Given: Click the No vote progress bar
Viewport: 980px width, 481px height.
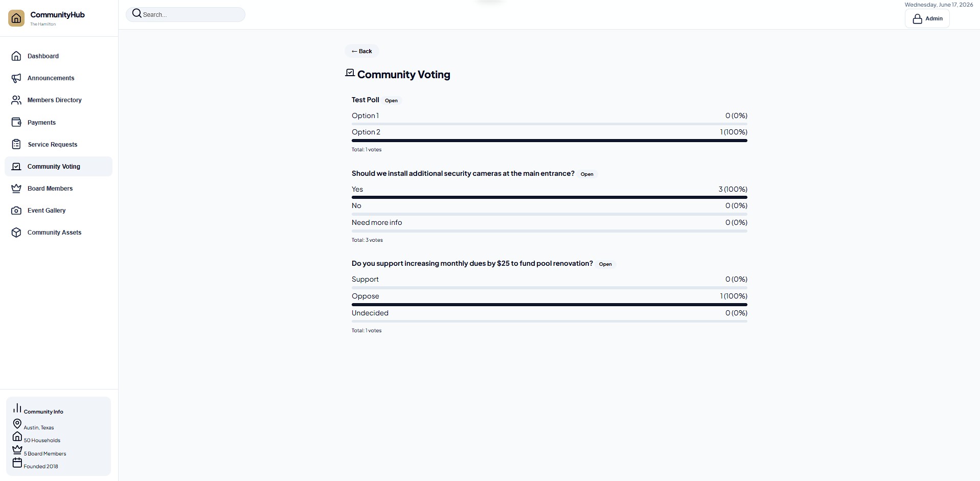Looking at the screenshot, I should click(x=550, y=214).
